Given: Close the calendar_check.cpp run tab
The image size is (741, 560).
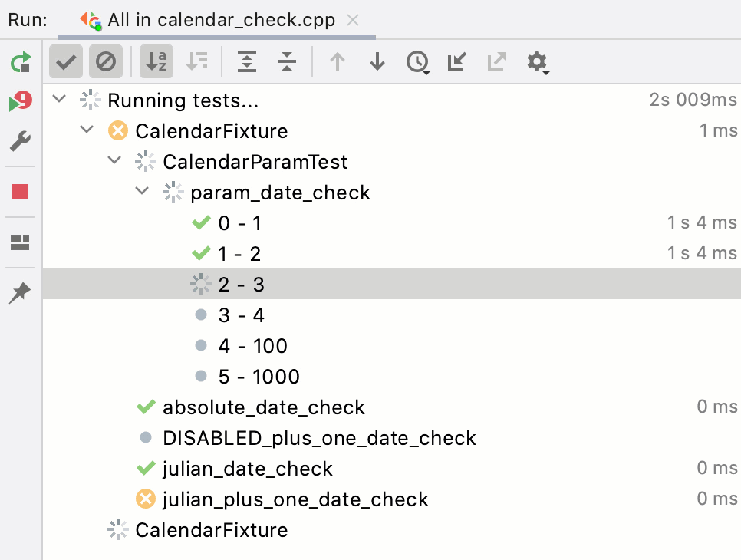Looking at the screenshot, I should tap(353, 20).
